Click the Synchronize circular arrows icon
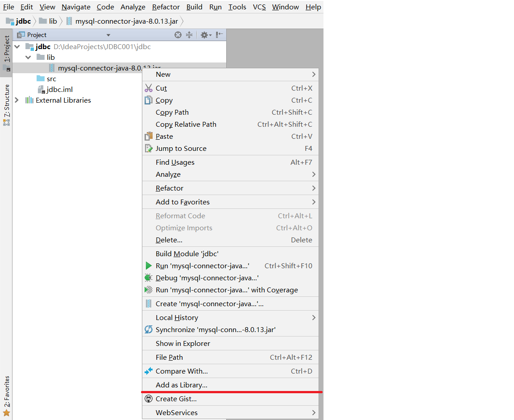Screen dimensions: 514x420 [x=149, y=330]
